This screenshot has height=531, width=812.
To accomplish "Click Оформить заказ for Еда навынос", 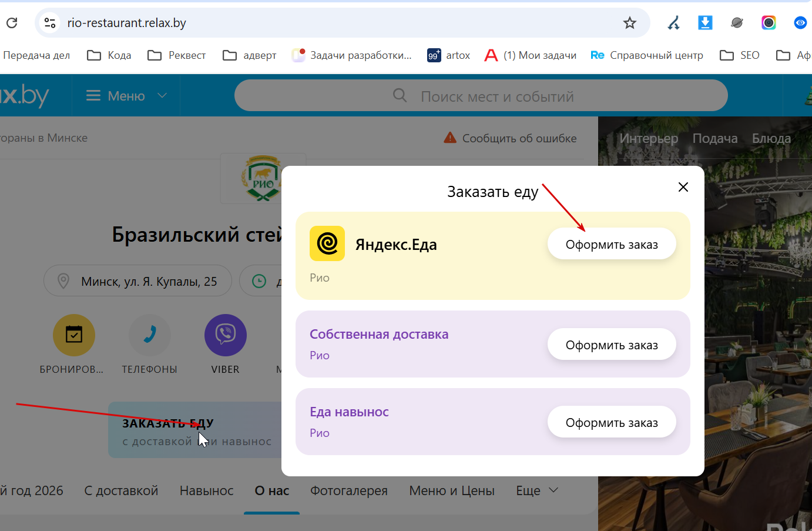I will (612, 422).
